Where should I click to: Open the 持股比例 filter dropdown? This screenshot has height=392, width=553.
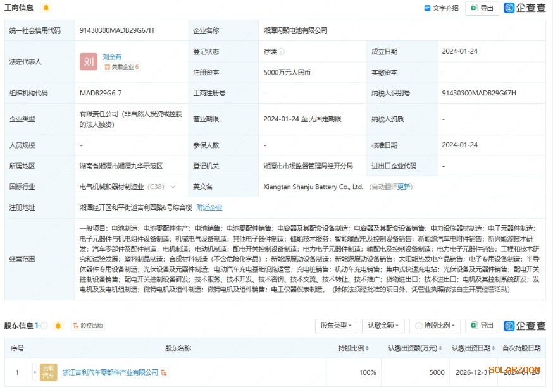(x=435, y=326)
